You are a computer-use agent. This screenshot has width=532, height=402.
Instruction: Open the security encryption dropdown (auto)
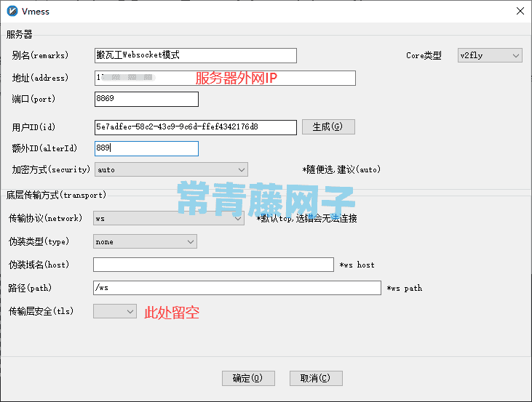pyautogui.click(x=171, y=169)
